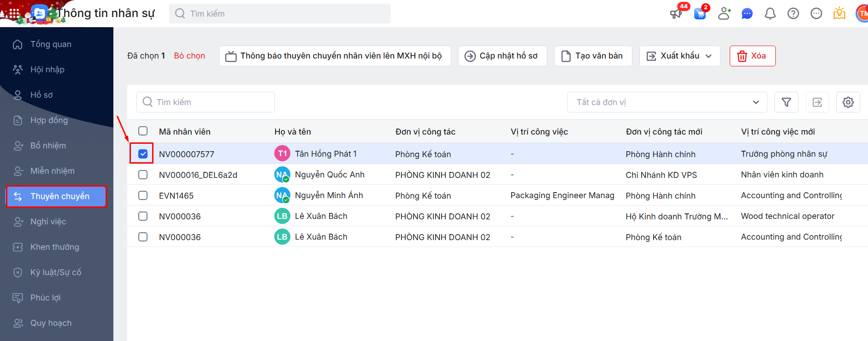Image resolution: width=868 pixels, height=341 pixels.
Task: Open the shopping cart icon
Action: point(700,14)
